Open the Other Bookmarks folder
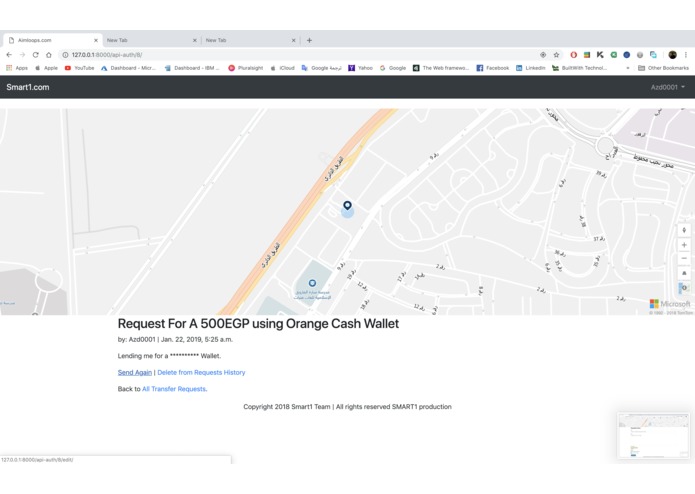 pyautogui.click(x=664, y=68)
